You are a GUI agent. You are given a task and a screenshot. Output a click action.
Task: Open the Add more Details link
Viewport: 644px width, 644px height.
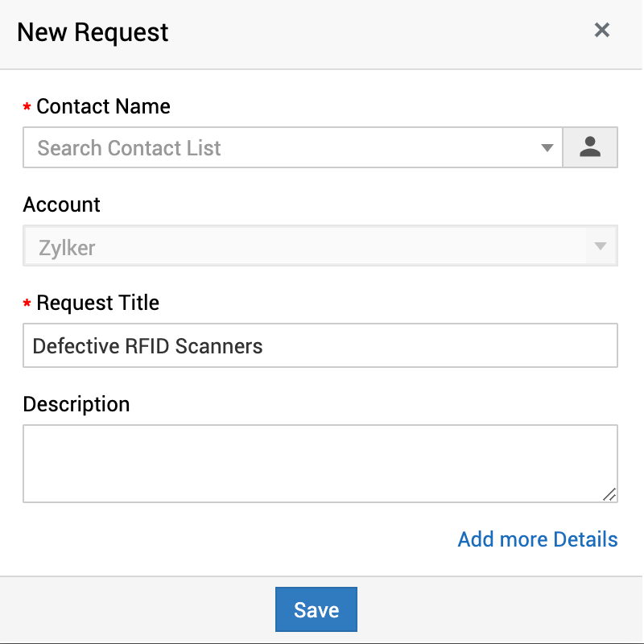[x=538, y=539]
